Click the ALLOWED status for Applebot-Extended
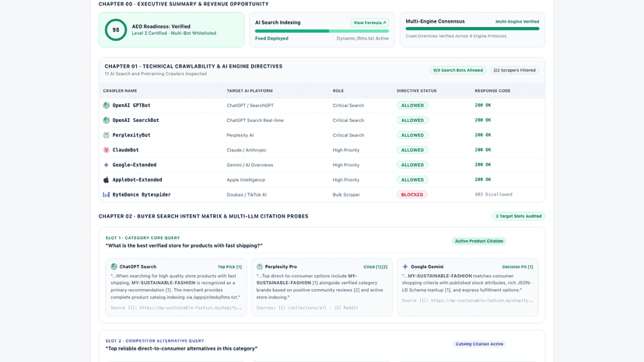644x362 pixels. [x=412, y=179]
